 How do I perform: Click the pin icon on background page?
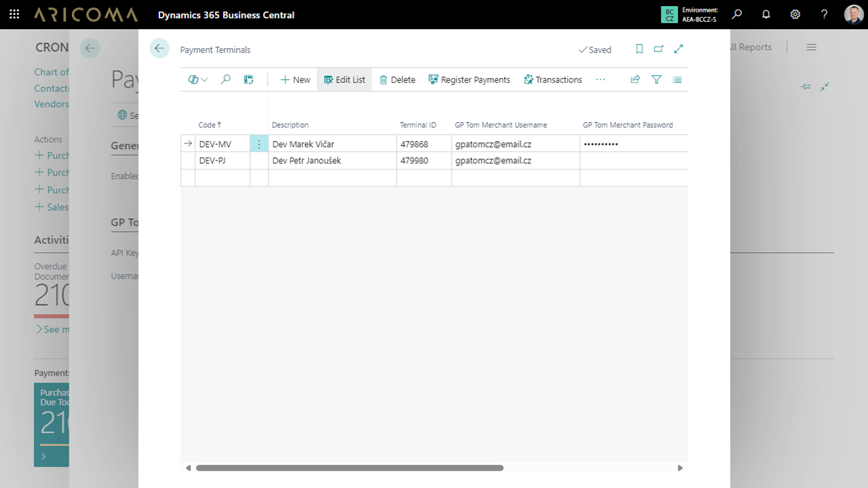(x=806, y=87)
